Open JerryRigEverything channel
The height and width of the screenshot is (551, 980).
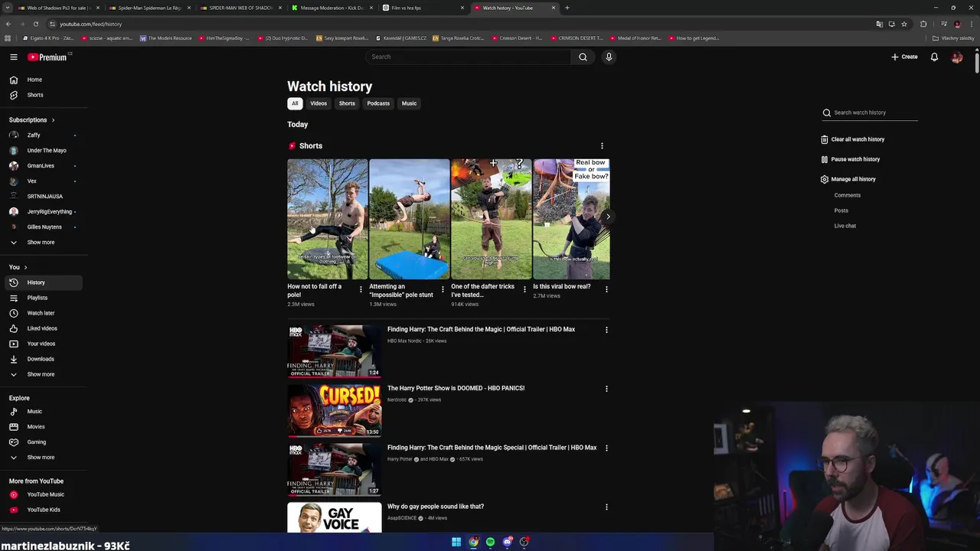tap(42, 211)
